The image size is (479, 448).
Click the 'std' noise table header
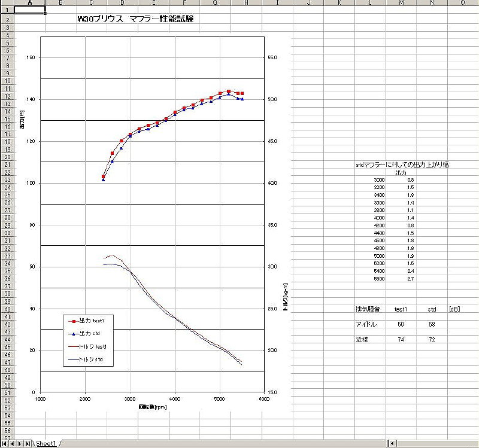(432, 309)
